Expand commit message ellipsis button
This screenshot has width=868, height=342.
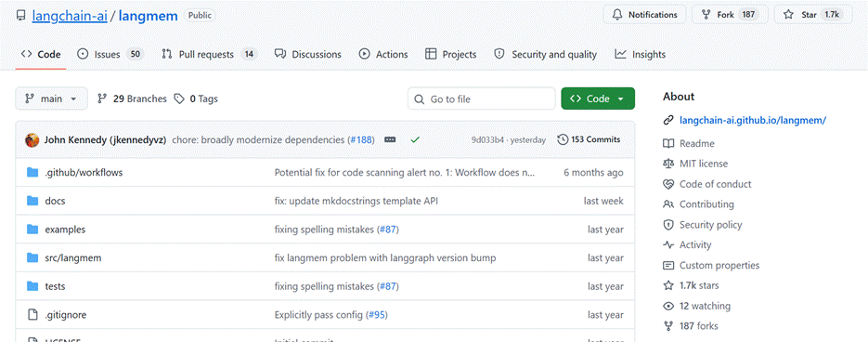[x=390, y=139]
